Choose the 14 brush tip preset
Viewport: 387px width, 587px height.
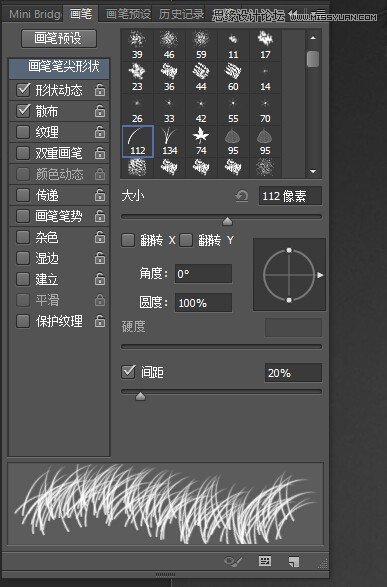coord(265,77)
